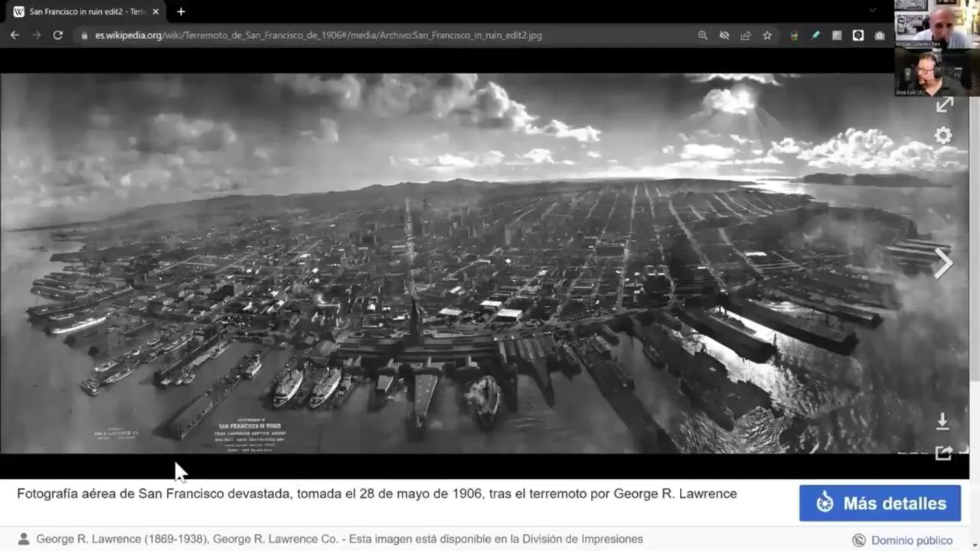The height and width of the screenshot is (551, 980).
Task: Reload the Wikipedia page
Action: [57, 35]
